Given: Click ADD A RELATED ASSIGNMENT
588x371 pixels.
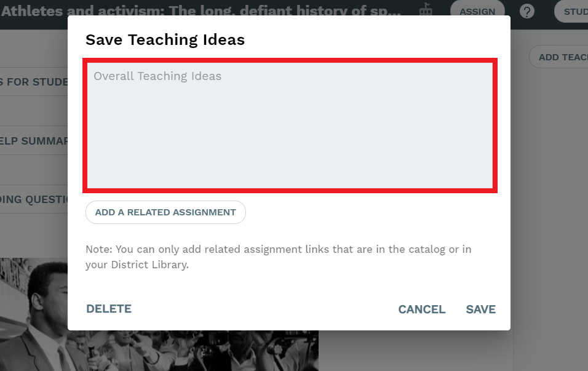Looking at the screenshot, I should 165,212.
